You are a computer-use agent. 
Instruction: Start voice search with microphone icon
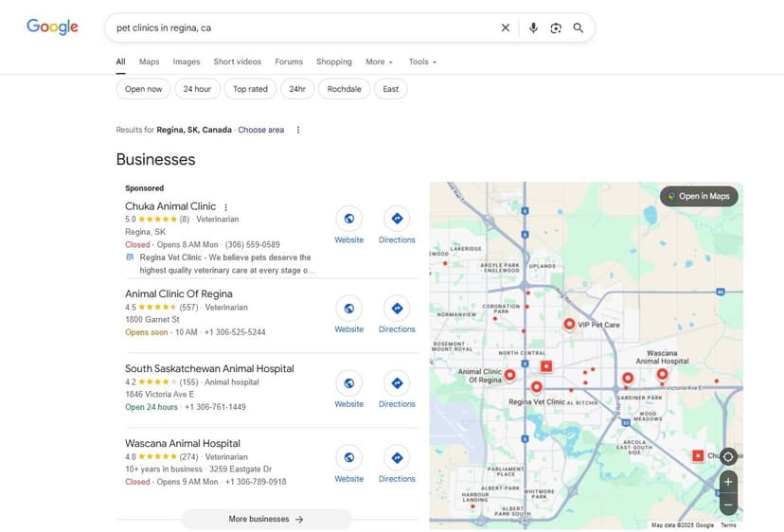[x=533, y=28]
